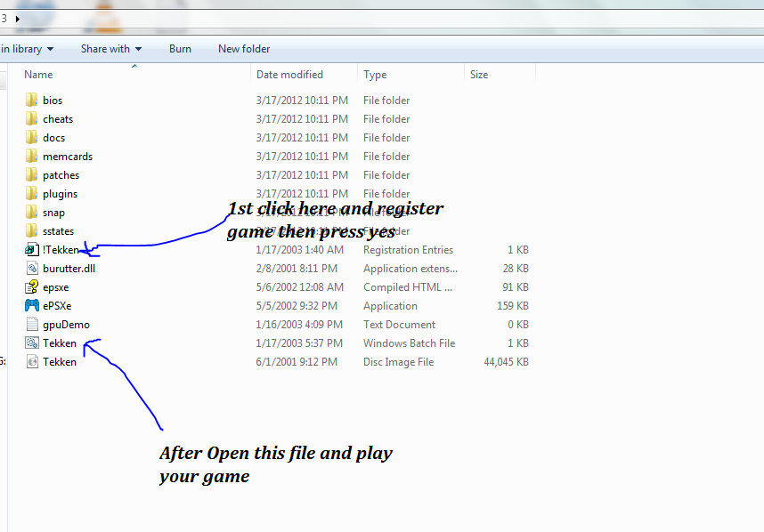Click the Tekken disc image icon
Image resolution: width=764 pixels, height=532 pixels.
32,362
